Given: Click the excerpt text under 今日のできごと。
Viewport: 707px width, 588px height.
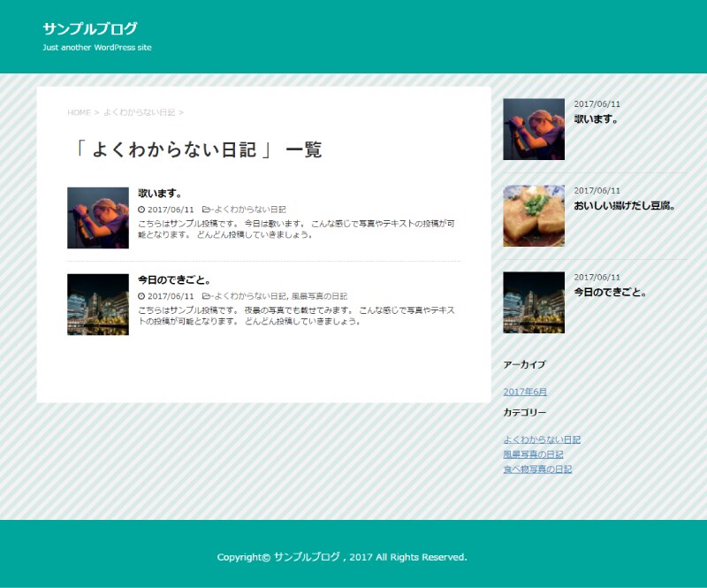Looking at the screenshot, I should (296, 316).
